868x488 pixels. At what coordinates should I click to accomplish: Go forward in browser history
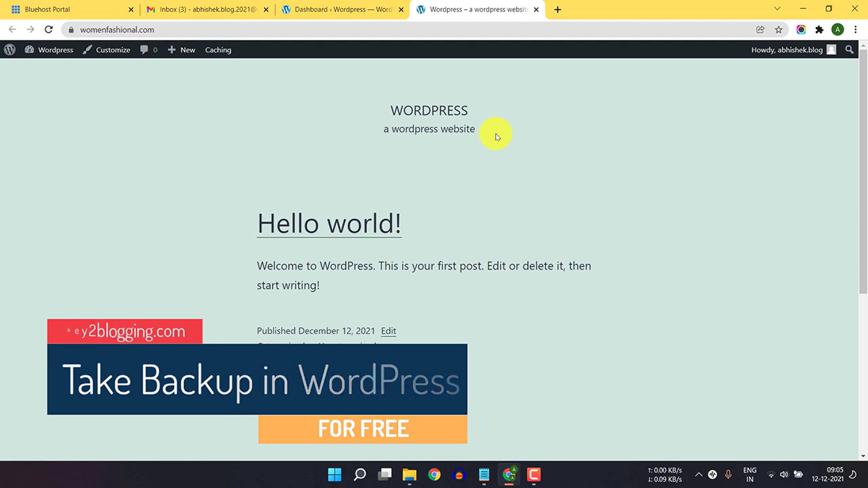coord(30,29)
